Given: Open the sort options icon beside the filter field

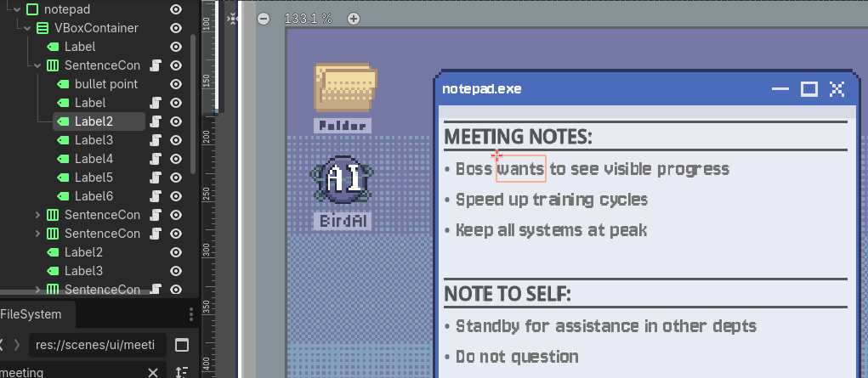Looking at the screenshot, I should pos(182,372).
